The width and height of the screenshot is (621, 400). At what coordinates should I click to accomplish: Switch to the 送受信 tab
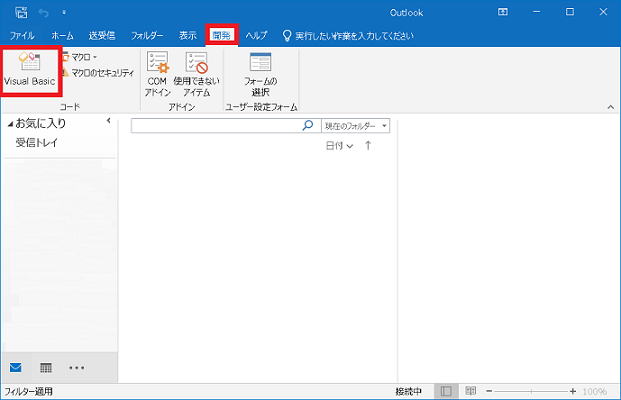(x=102, y=36)
